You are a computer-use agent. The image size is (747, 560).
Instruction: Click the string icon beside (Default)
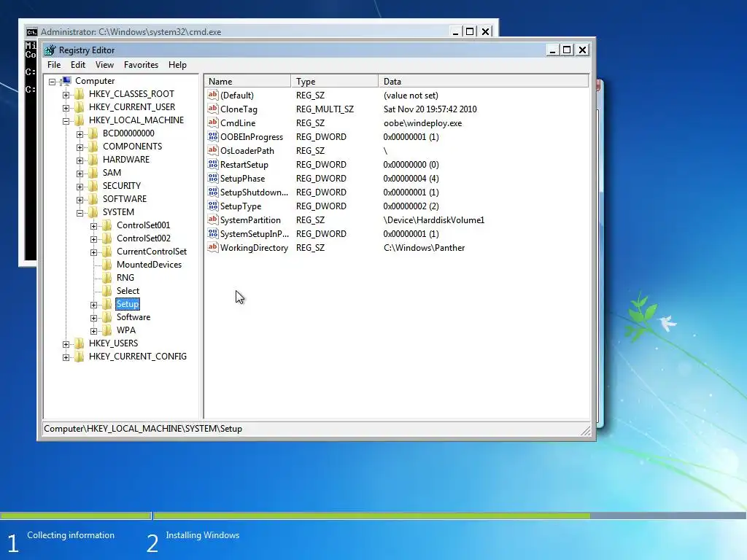point(213,96)
